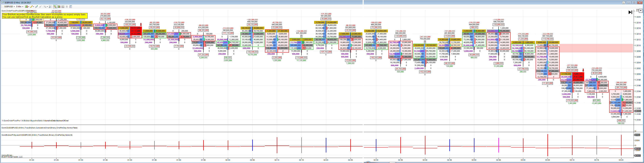Toggle the zoom frame magnifier icon
Screen dimensions: 644x163
coord(50,6)
